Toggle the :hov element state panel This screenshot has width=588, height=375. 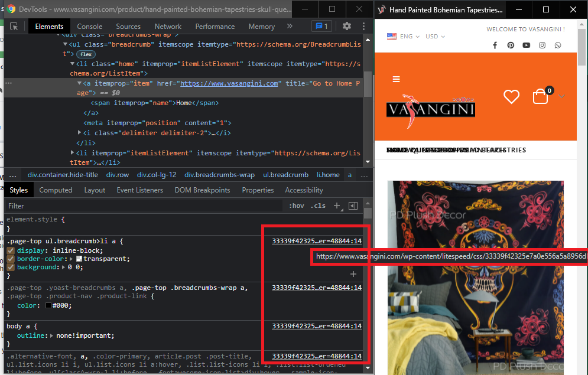coord(296,206)
